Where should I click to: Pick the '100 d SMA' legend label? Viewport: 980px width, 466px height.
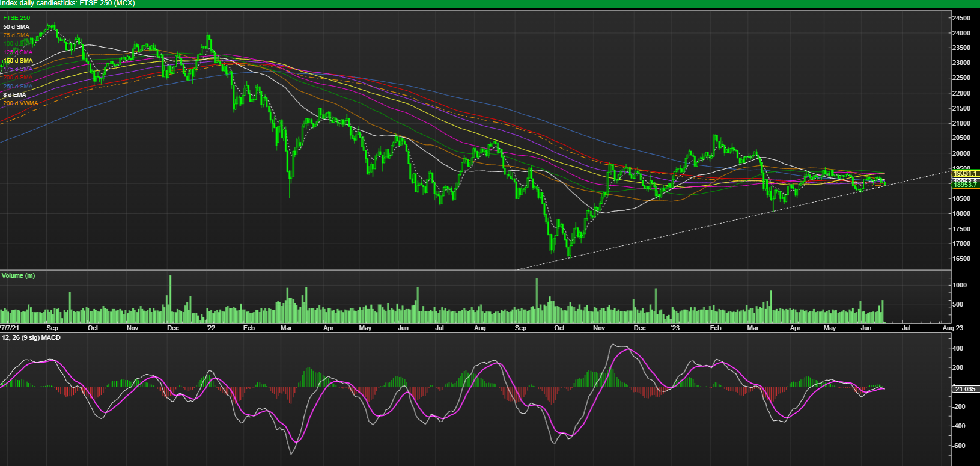point(16,44)
